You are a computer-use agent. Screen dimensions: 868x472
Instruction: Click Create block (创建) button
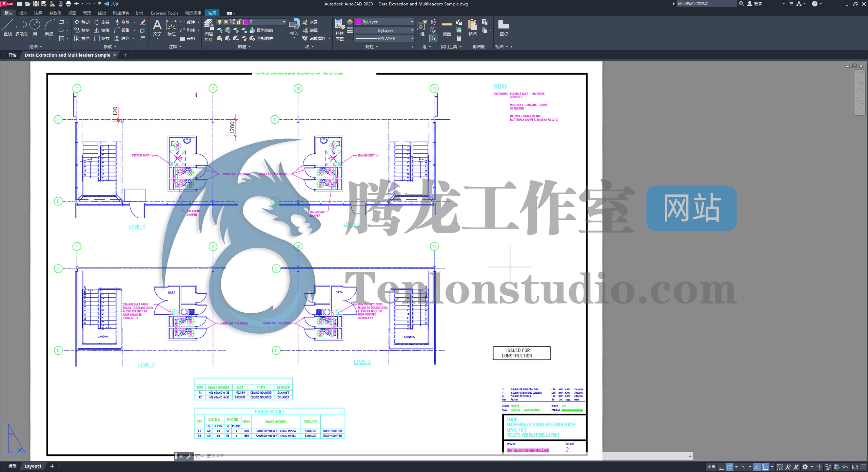point(310,22)
